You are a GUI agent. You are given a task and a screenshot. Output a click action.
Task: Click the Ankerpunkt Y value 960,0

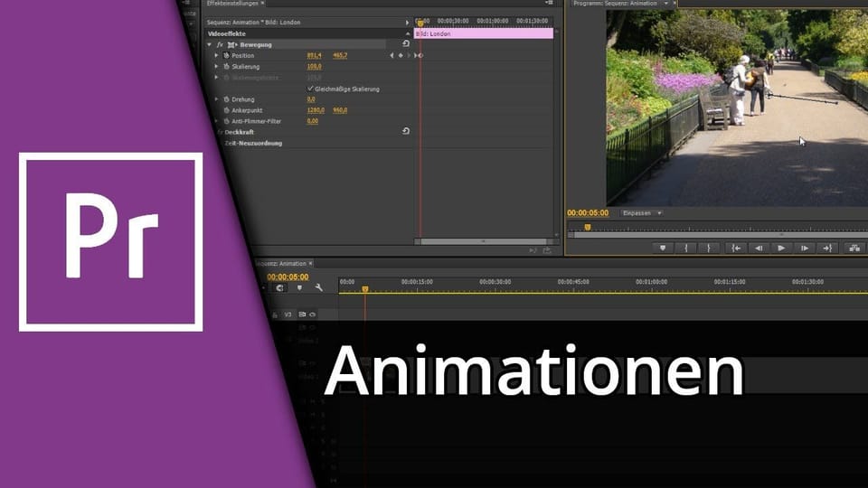(340, 110)
